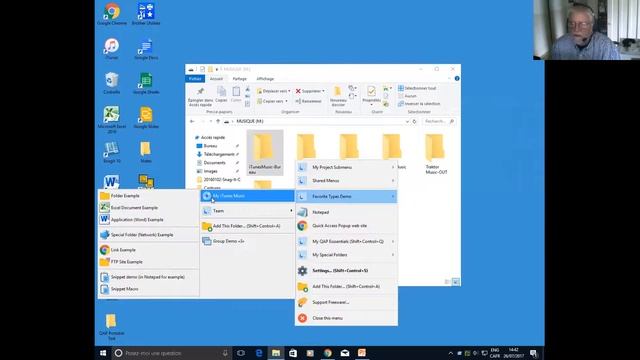
Task: Choose Excel Document Example entry
Action: click(x=149, y=208)
